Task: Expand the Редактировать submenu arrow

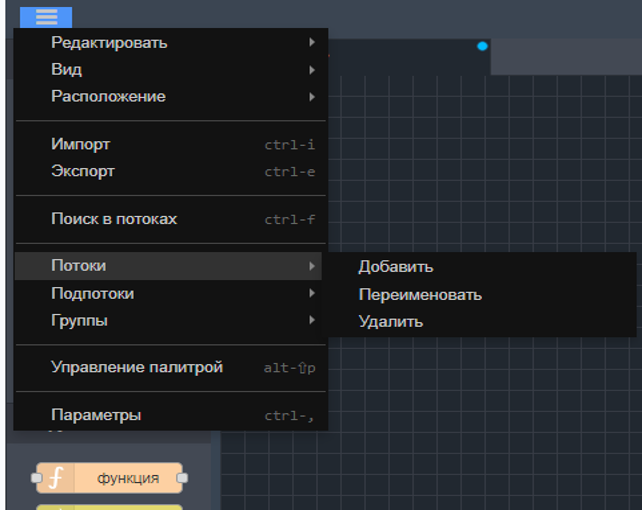Action: [312, 42]
